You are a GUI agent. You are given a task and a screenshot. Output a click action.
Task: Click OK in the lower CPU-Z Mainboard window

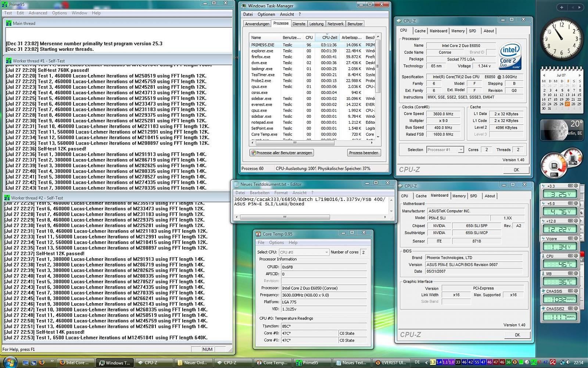coord(517,335)
